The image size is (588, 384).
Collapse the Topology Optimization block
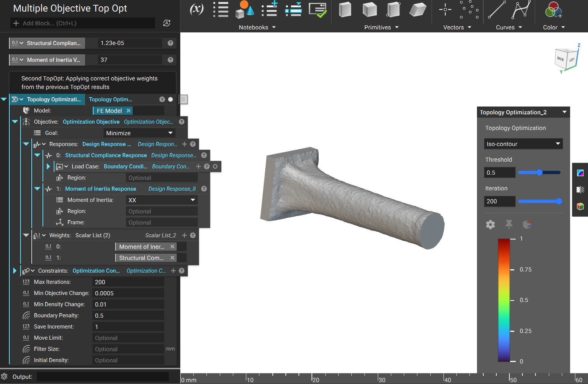(4, 99)
